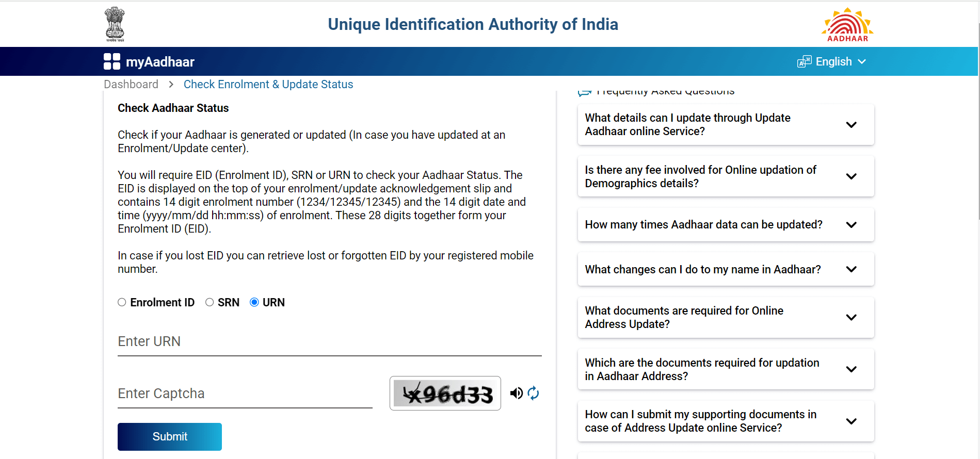Open the Dashboard breadcrumb

[x=131, y=84]
